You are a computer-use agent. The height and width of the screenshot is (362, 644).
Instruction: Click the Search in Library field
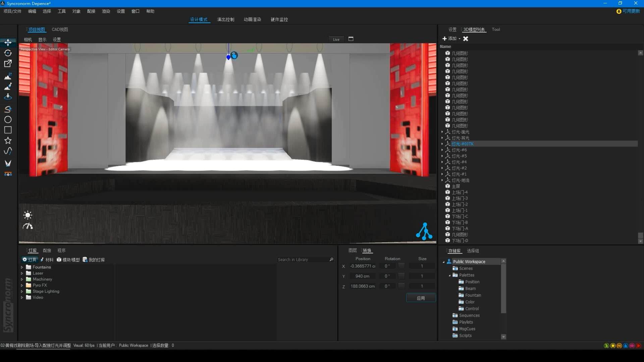(302, 260)
